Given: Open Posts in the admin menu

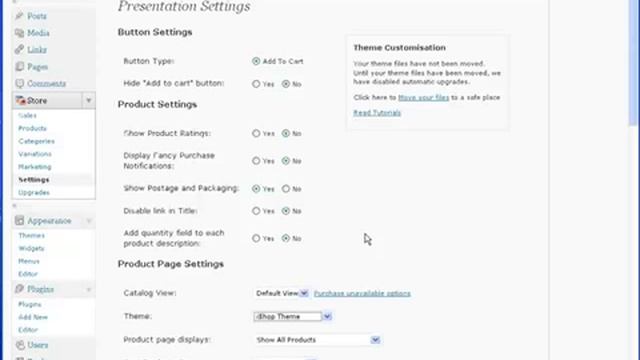Looking at the screenshot, I should [x=37, y=16].
